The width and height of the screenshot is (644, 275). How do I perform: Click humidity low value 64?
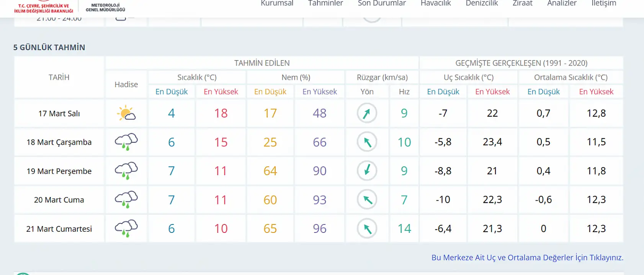click(x=270, y=171)
